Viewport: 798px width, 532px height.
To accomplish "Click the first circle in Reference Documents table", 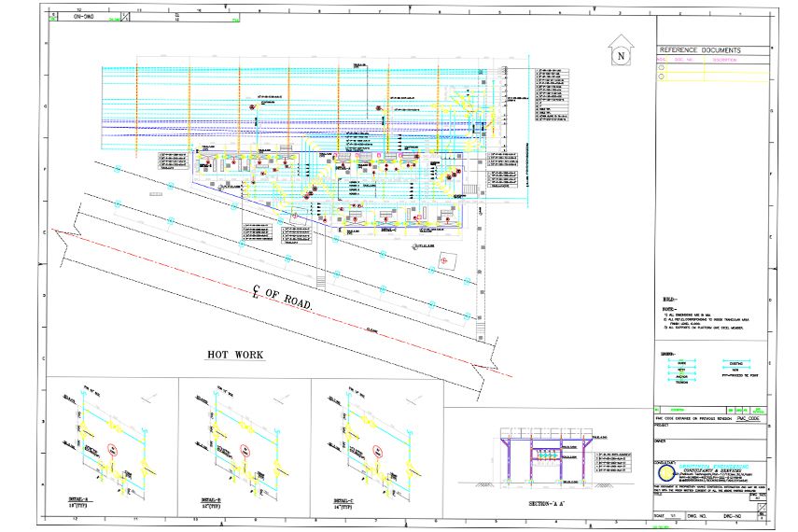I will coord(662,68).
